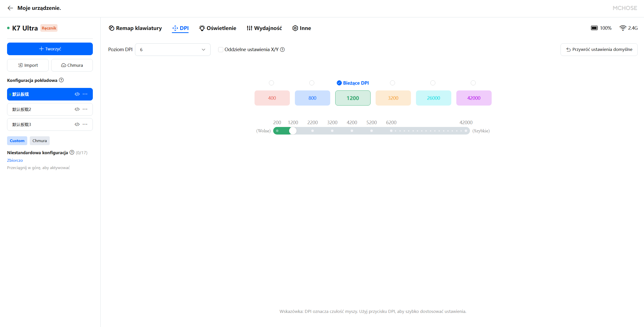Open three-dots menu for 默认板载3 profile
This screenshot has width=644, height=327.
point(85,124)
